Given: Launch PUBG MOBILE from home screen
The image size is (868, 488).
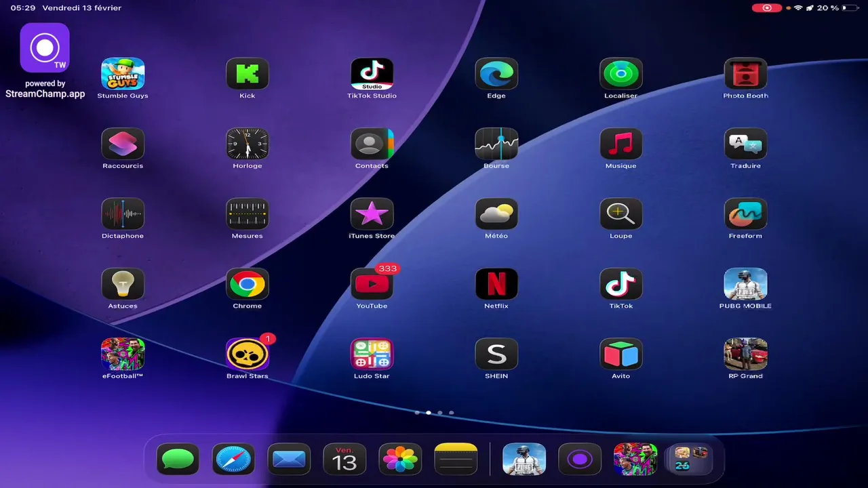Looking at the screenshot, I should tap(745, 284).
